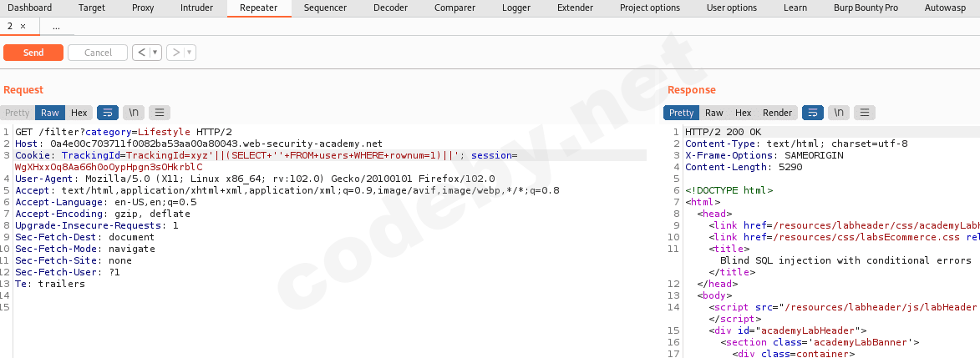
Task: Click the response Content-Type header line
Action: point(797,144)
